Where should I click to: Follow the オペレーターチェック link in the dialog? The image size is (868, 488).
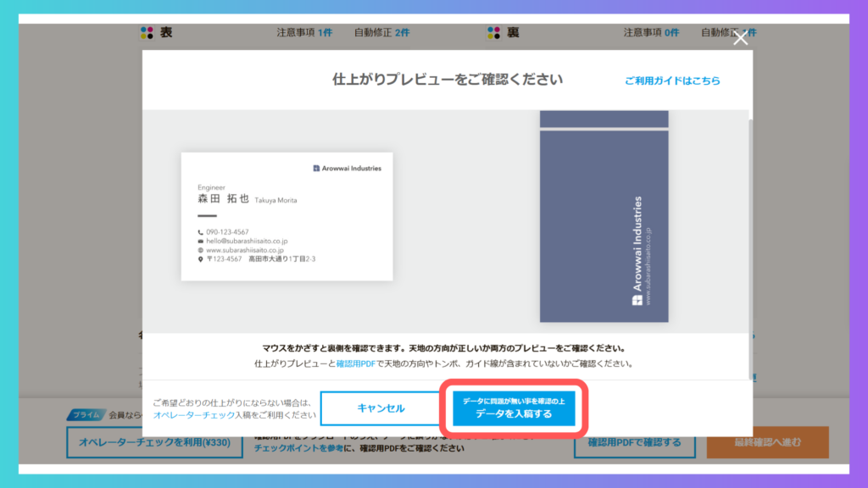coord(193,416)
